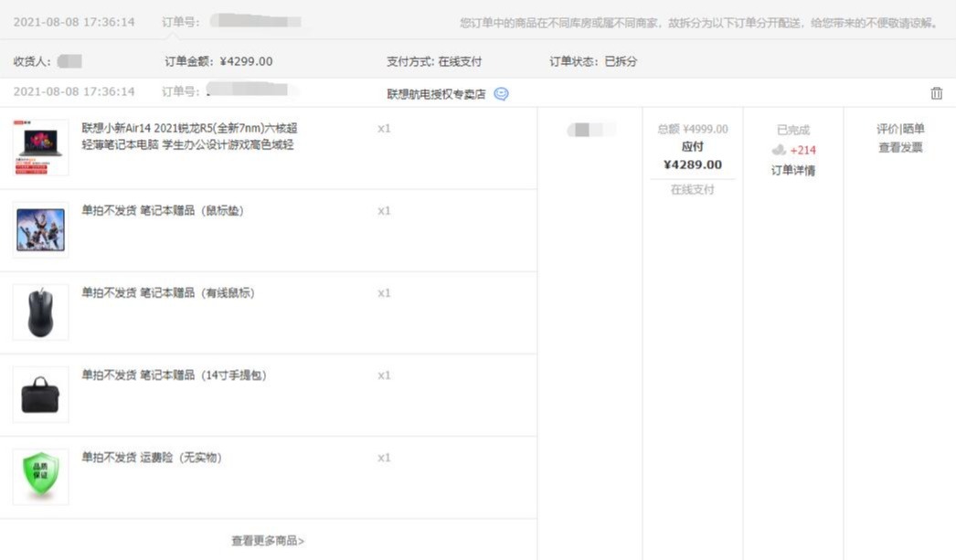956x560 pixels.
Task: Open chat icon beside 联想航电授权专卖店
Action: tap(501, 93)
